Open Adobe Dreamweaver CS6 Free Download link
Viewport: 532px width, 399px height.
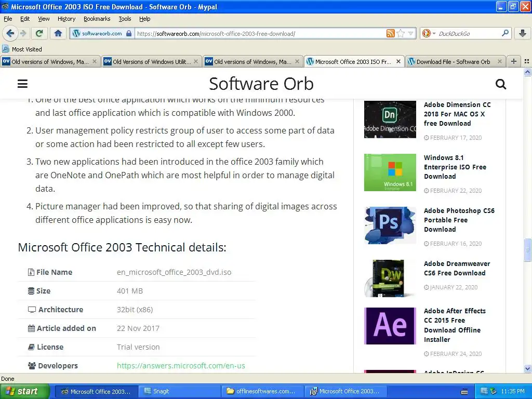(x=457, y=269)
